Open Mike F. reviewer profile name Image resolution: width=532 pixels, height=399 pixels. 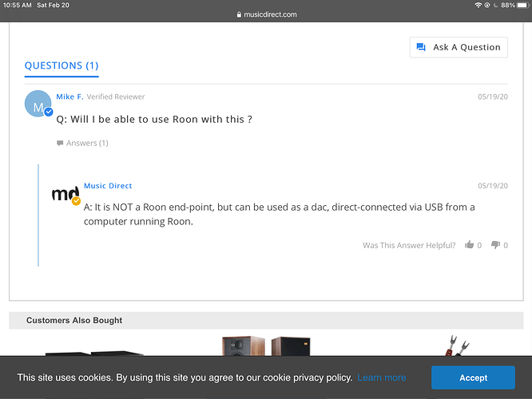click(x=69, y=97)
